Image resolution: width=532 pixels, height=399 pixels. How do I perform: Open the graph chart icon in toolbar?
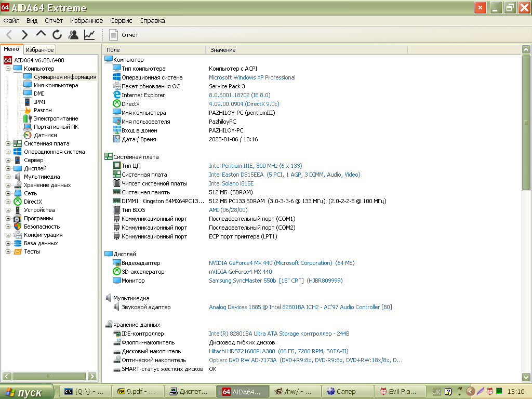click(89, 35)
